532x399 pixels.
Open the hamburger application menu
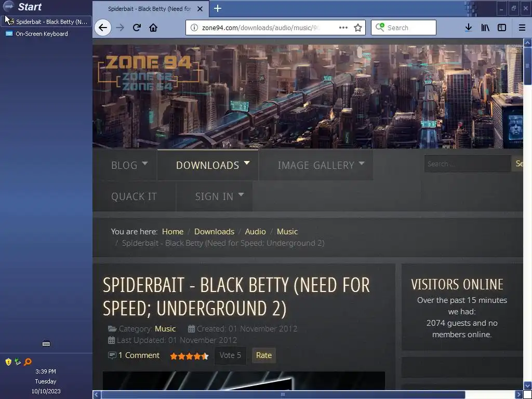(522, 28)
